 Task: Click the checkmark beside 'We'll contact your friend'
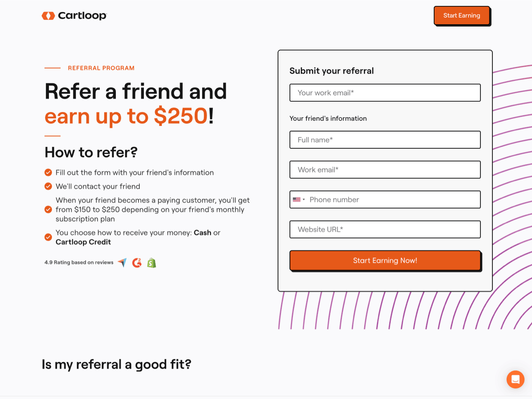48,186
